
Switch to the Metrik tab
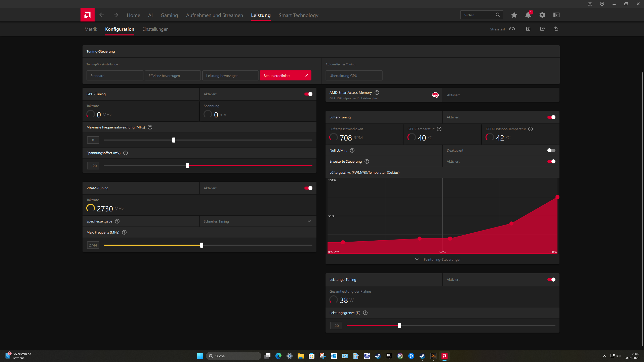click(91, 29)
